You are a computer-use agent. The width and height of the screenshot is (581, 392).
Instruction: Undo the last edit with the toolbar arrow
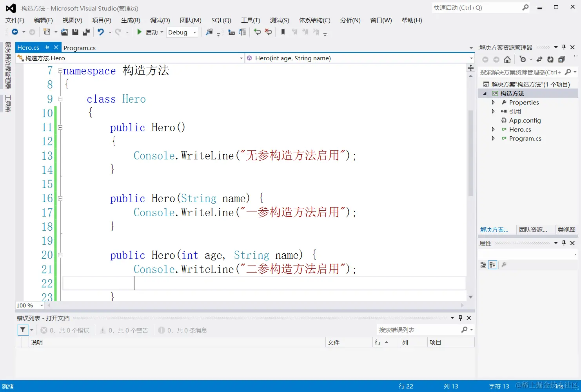coord(101,32)
